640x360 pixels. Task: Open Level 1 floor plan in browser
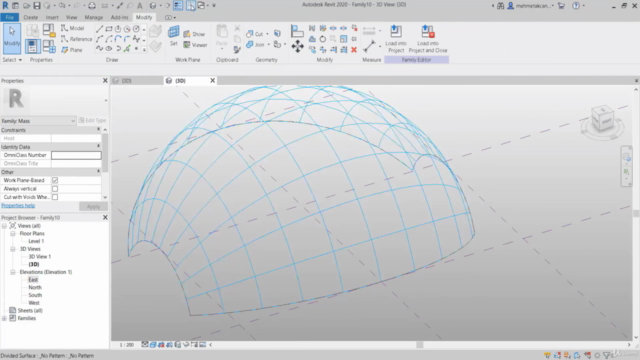point(36,241)
